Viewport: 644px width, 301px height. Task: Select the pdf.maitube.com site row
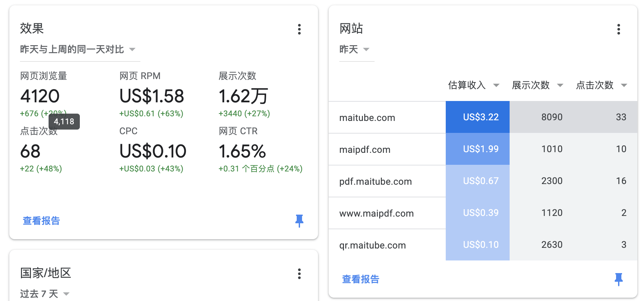375,181
